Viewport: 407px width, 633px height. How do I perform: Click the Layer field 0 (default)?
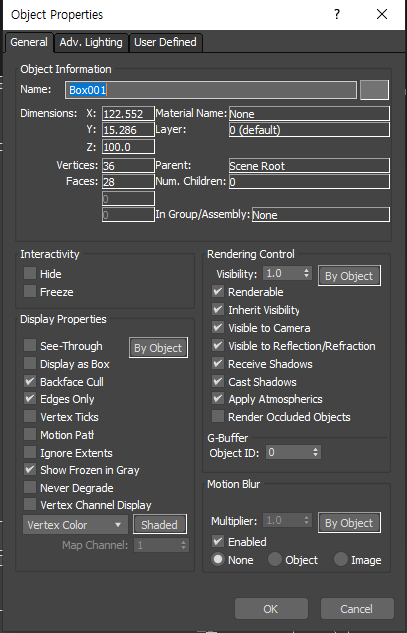click(x=309, y=130)
